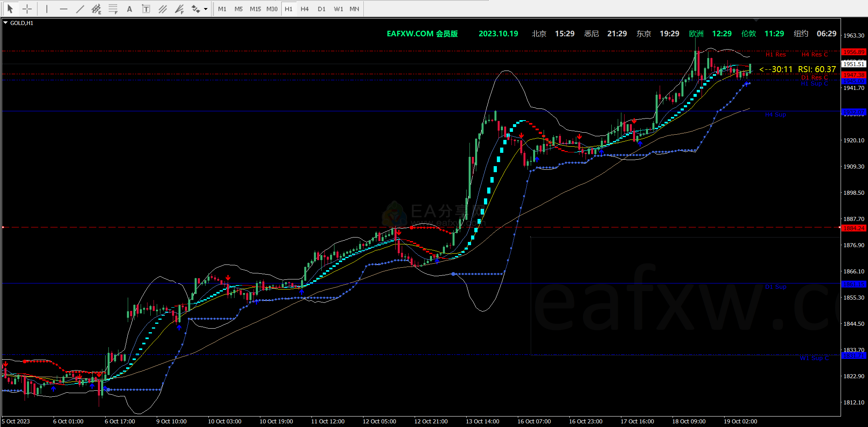Click the red 1956.89 price tag
This screenshot has height=427, width=868.
click(x=854, y=52)
